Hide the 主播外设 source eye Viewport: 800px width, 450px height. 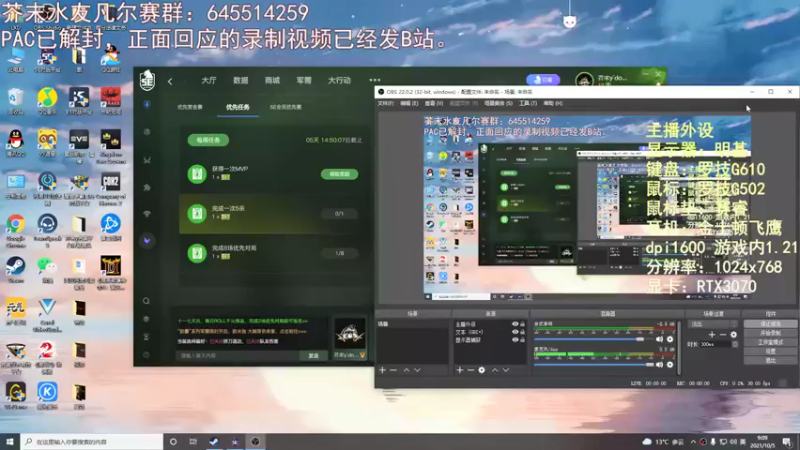pyautogui.click(x=515, y=324)
